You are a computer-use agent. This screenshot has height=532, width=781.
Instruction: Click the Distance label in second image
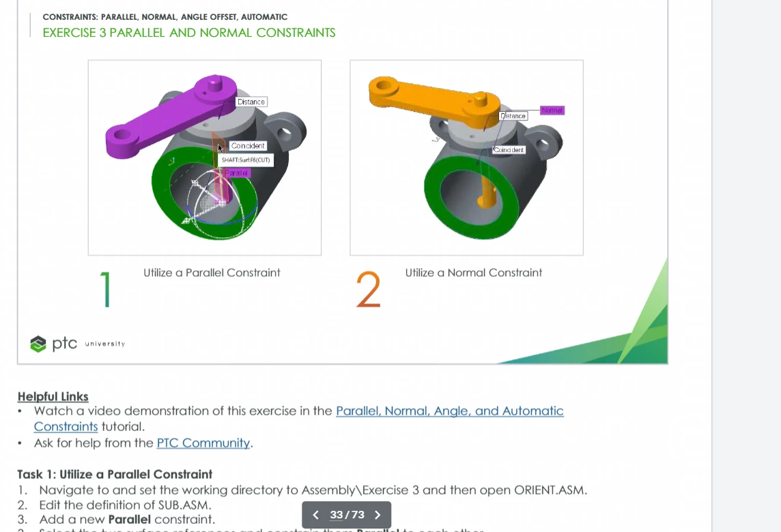[x=513, y=116]
